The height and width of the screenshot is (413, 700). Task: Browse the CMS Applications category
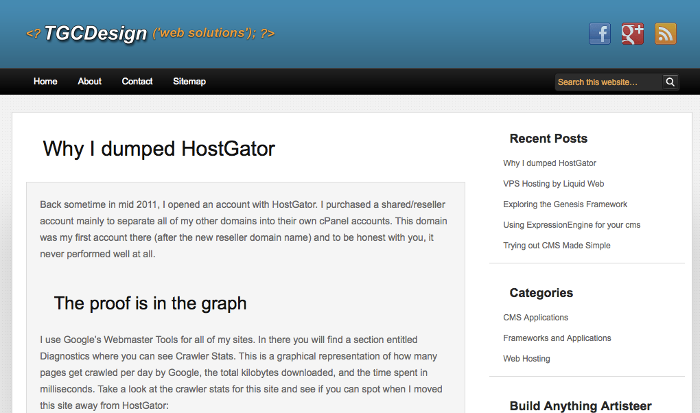[536, 317]
